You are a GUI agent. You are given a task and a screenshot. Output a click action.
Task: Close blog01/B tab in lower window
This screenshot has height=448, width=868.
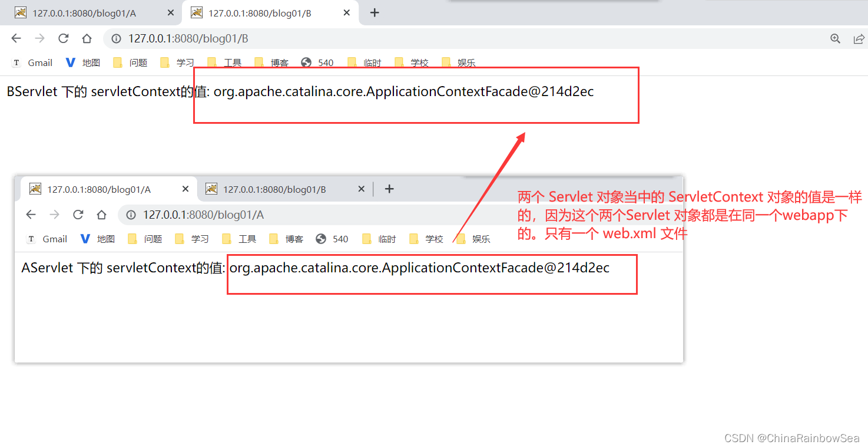(x=362, y=189)
